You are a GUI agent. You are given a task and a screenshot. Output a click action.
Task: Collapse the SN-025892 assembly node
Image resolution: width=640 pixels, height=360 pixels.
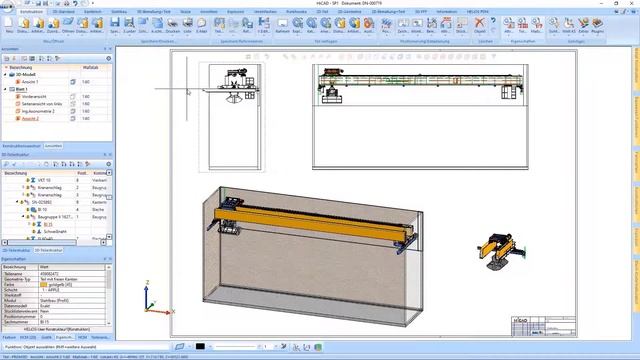tap(17, 202)
